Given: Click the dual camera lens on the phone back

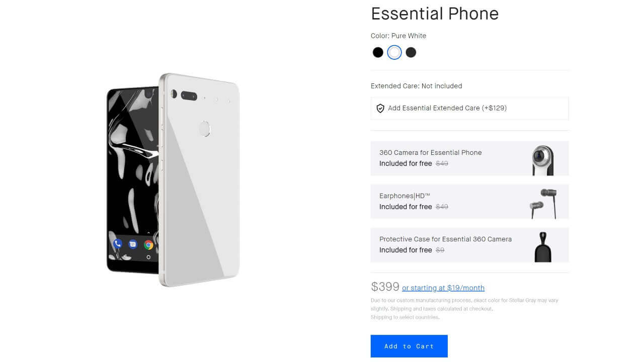Looking at the screenshot, I should (x=189, y=95).
